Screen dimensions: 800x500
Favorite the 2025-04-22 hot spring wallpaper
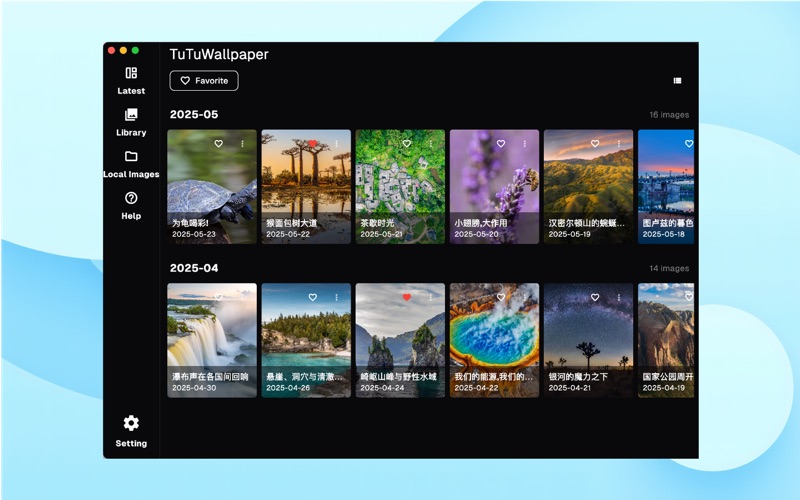(501, 297)
